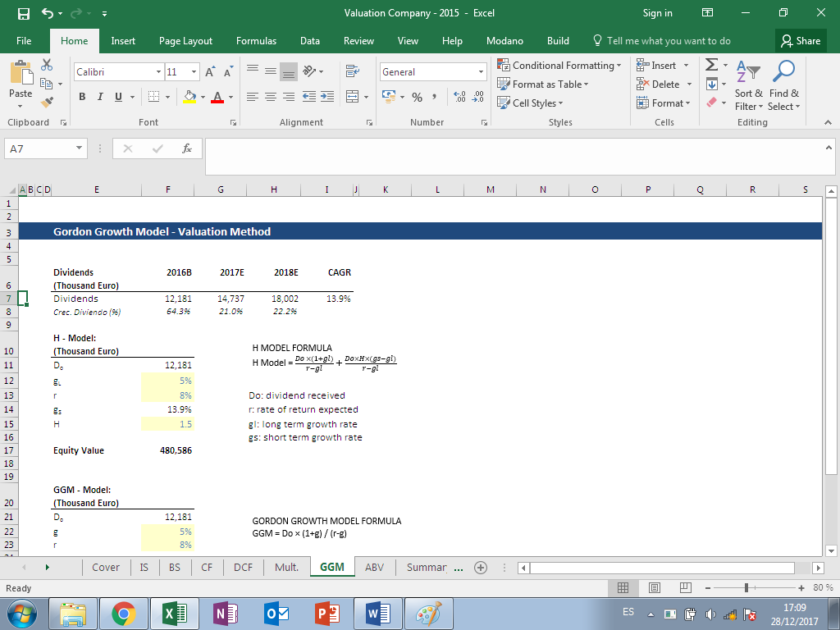The width and height of the screenshot is (840, 630).
Task: Click Decrease Decimal icon
Action: (478, 97)
